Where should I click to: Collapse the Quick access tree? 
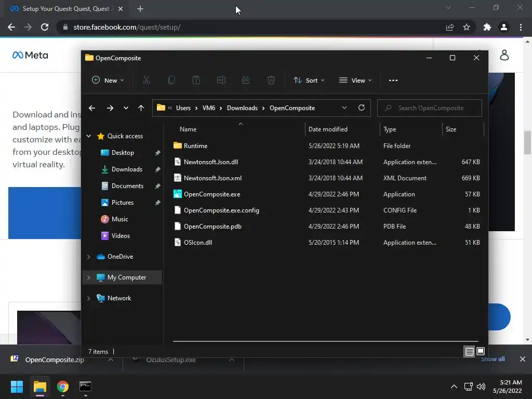(x=88, y=136)
